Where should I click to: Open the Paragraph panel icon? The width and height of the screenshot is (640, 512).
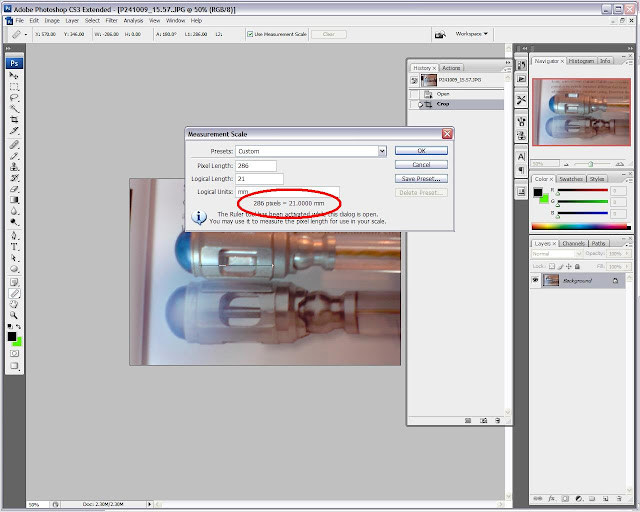[x=521, y=170]
